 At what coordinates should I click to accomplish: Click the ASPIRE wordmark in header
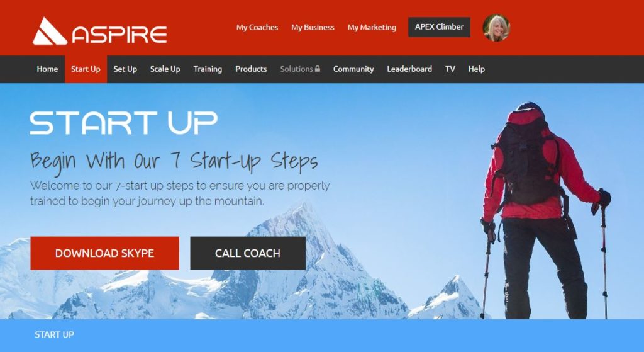coord(119,35)
